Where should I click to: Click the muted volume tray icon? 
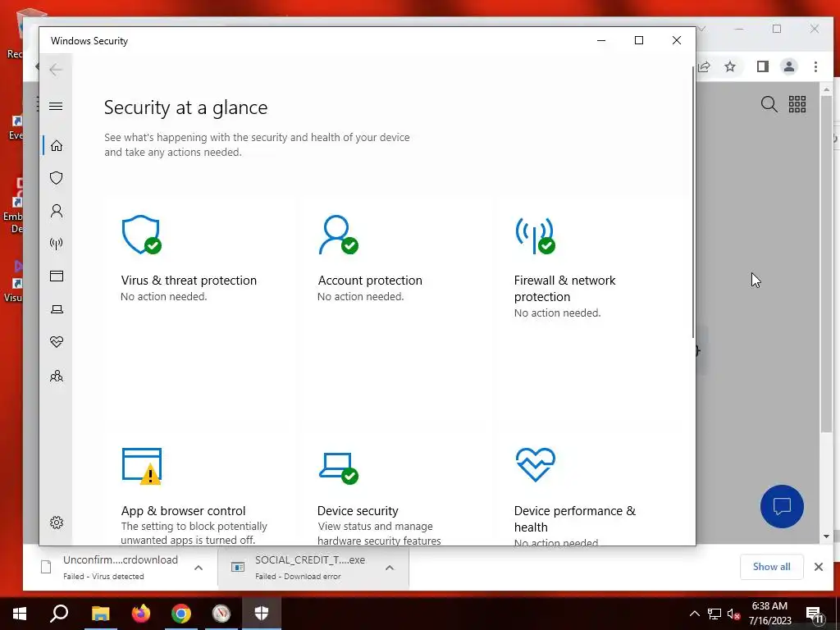coord(734,614)
